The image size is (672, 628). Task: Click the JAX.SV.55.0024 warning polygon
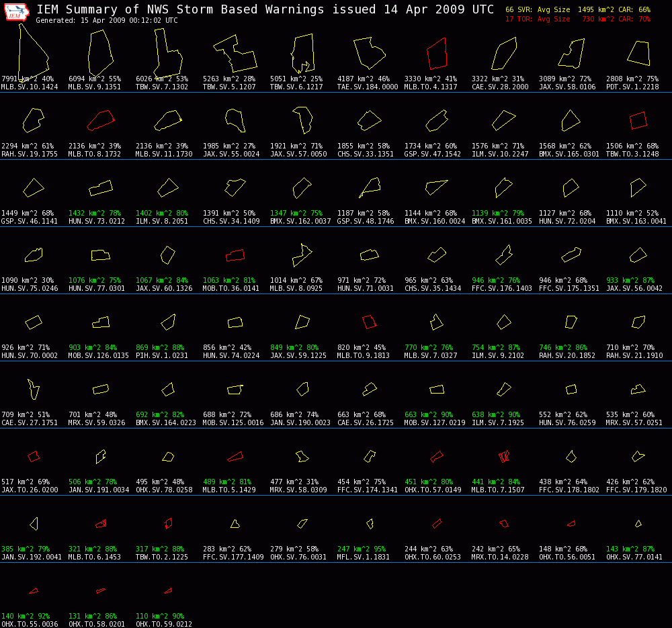[x=235, y=120]
